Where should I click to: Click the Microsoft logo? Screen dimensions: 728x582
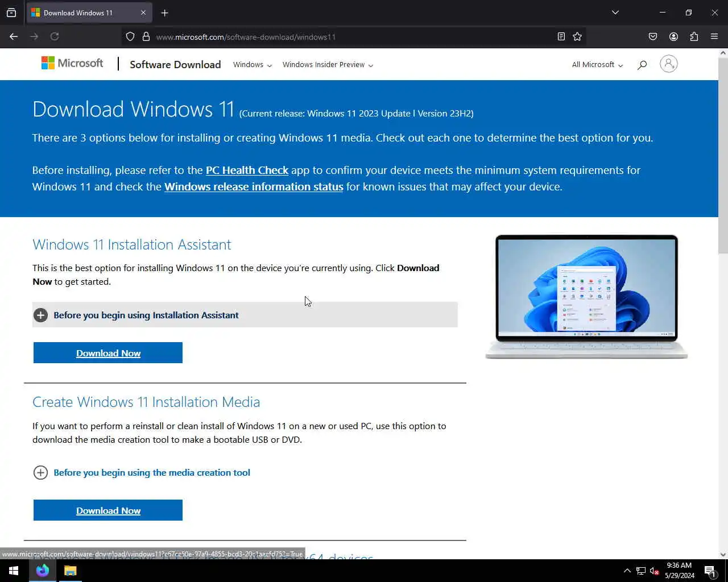click(x=72, y=63)
